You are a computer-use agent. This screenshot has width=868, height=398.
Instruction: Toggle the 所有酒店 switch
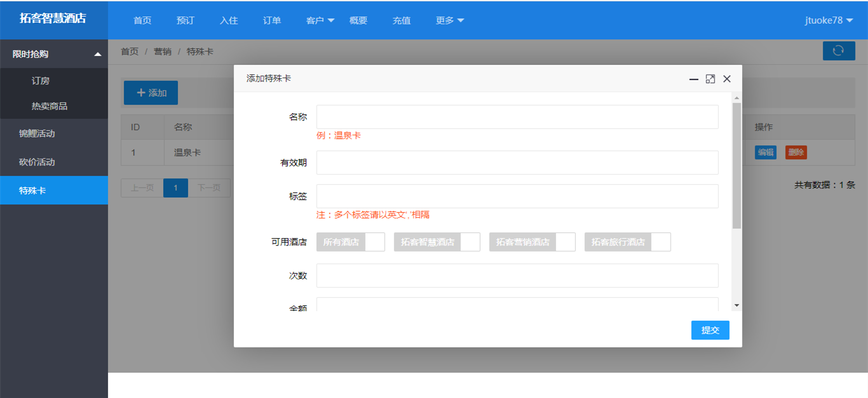351,242
